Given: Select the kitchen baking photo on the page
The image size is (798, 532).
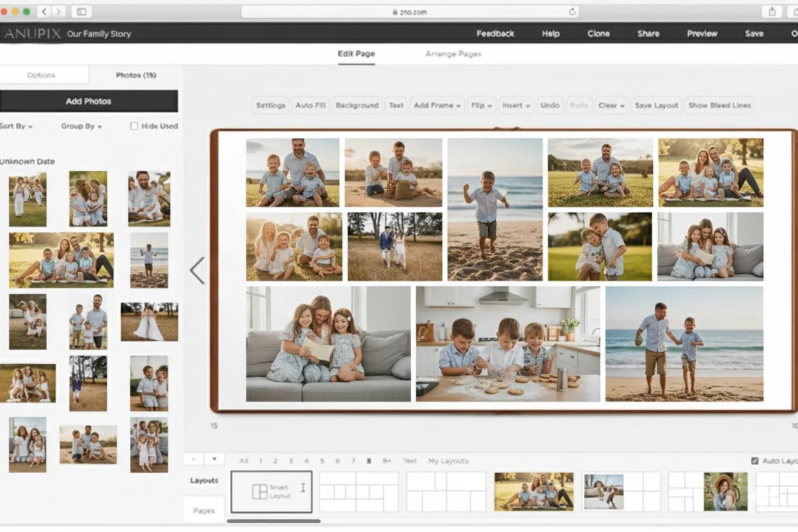Looking at the screenshot, I should [x=508, y=343].
